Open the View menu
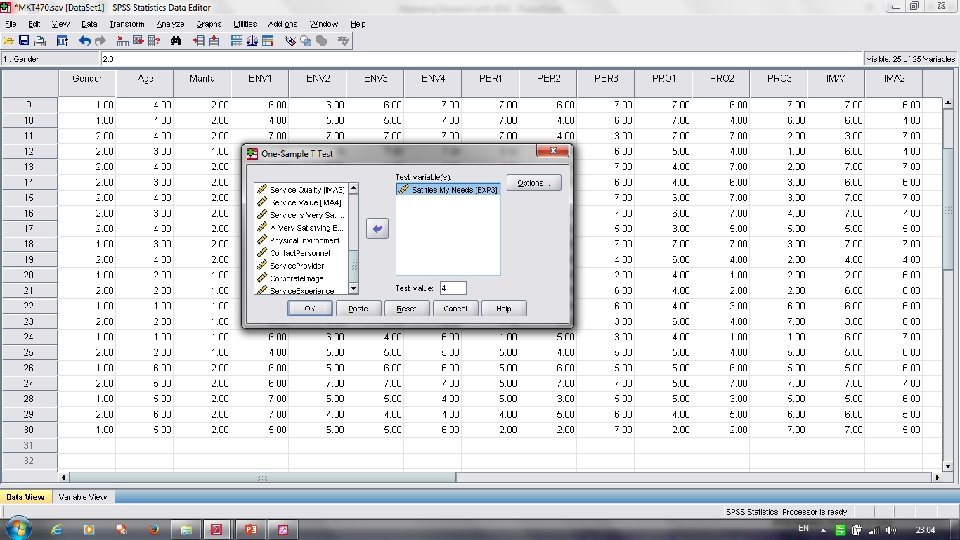Screen dimensions: 960x540 (x=61, y=24)
